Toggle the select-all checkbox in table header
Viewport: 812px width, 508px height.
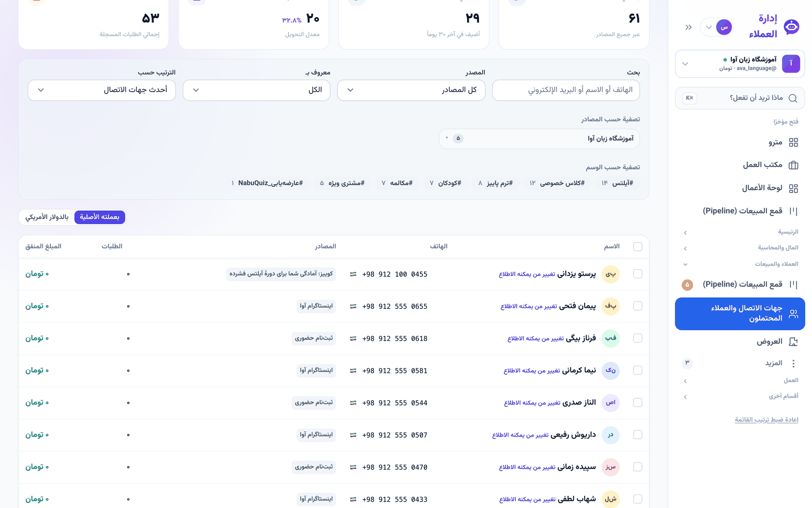click(x=637, y=247)
